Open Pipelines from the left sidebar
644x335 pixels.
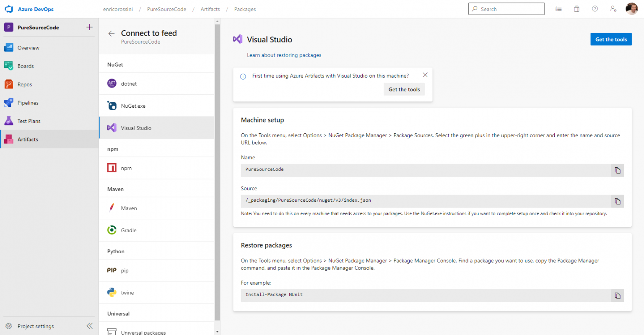pyautogui.click(x=28, y=102)
